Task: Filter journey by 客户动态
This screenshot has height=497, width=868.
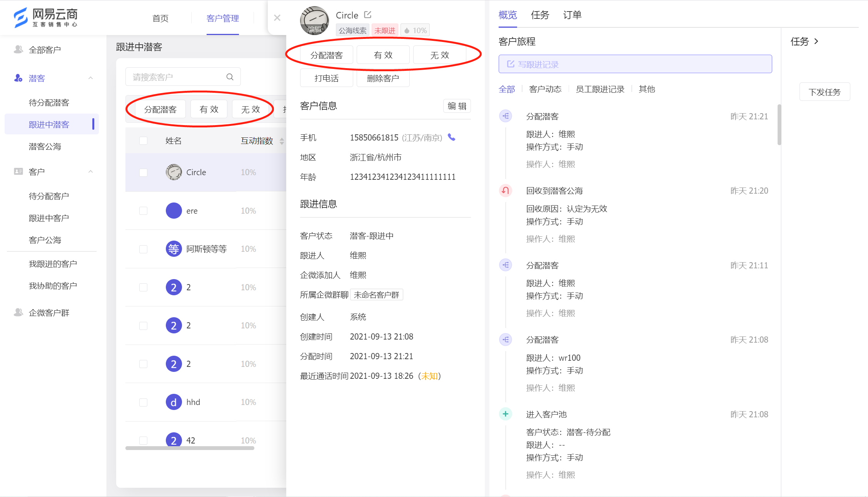Action: (545, 89)
